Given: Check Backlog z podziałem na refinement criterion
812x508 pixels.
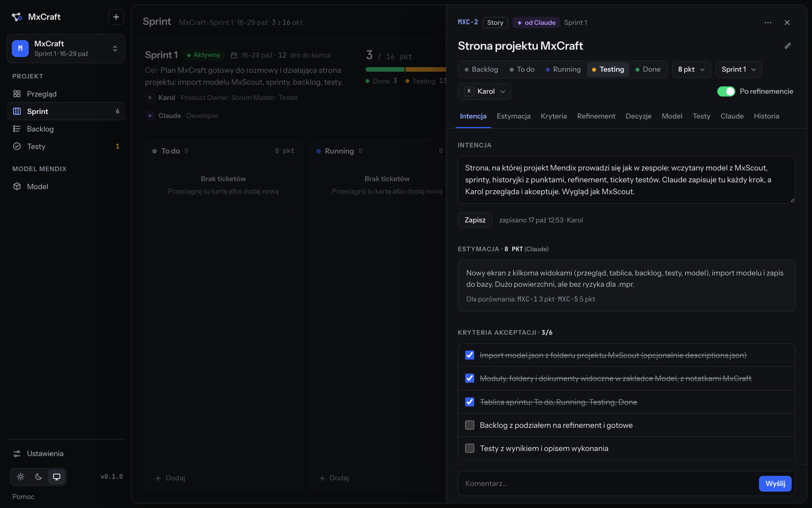Looking at the screenshot, I should [470, 425].
